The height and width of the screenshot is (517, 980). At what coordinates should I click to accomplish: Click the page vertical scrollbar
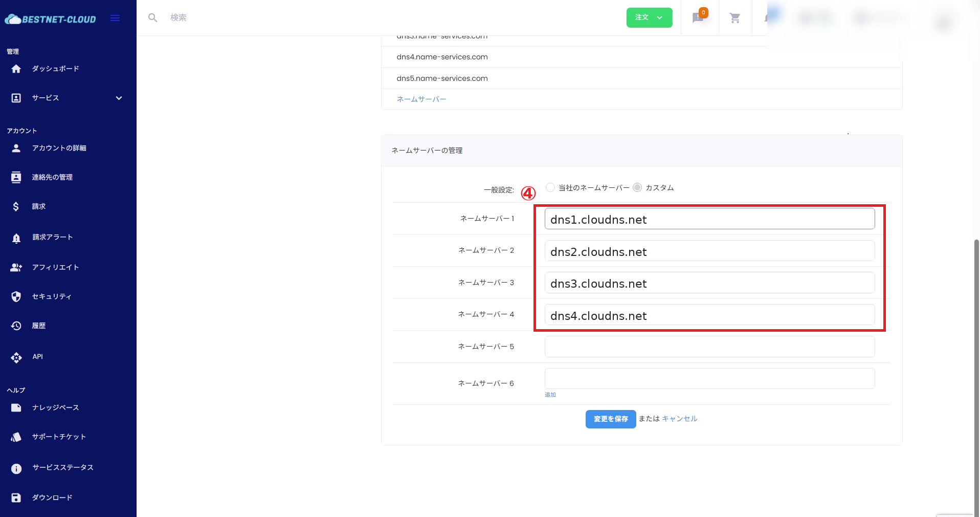pos(976,358)
